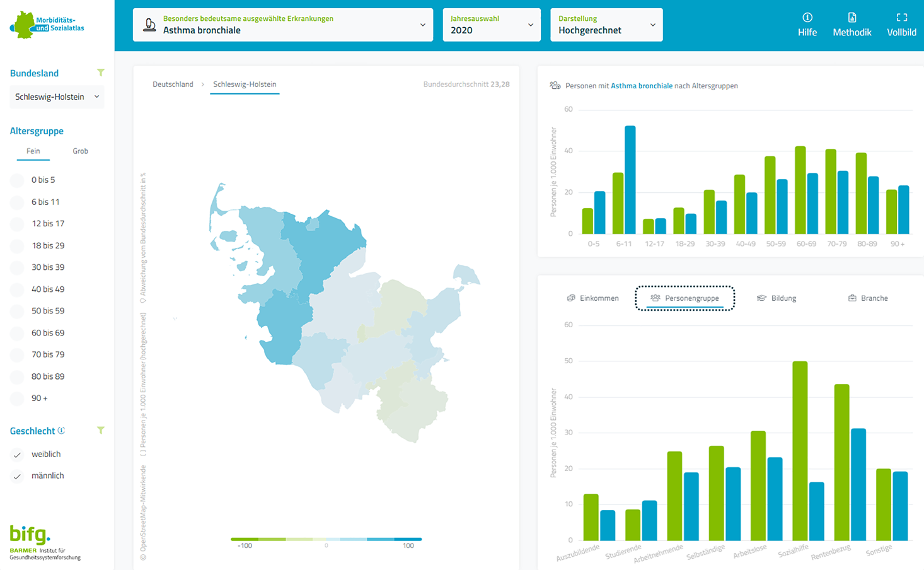Click the info icon beside Geschlecht
This screenshot has height=570, width=924.
[61, 431]
